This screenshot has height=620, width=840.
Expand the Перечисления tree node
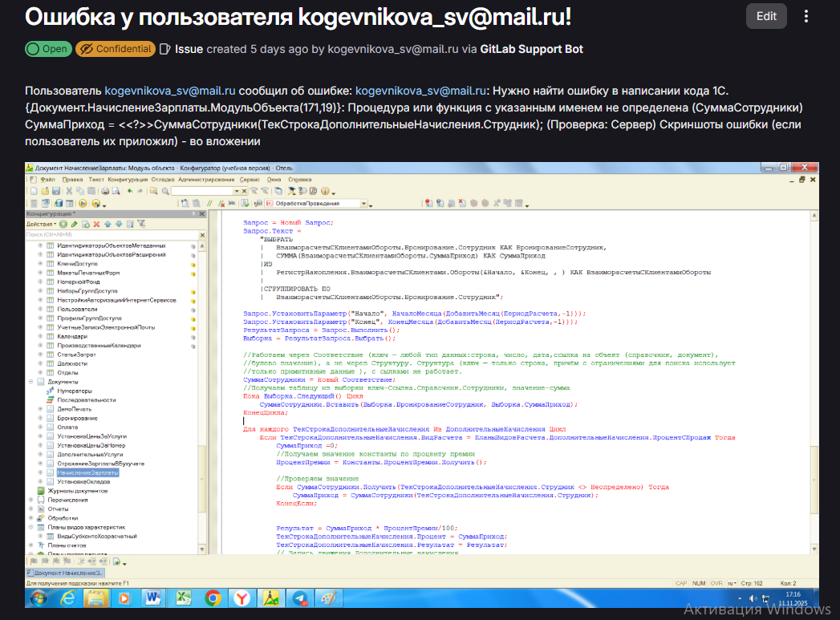[31, 500]
